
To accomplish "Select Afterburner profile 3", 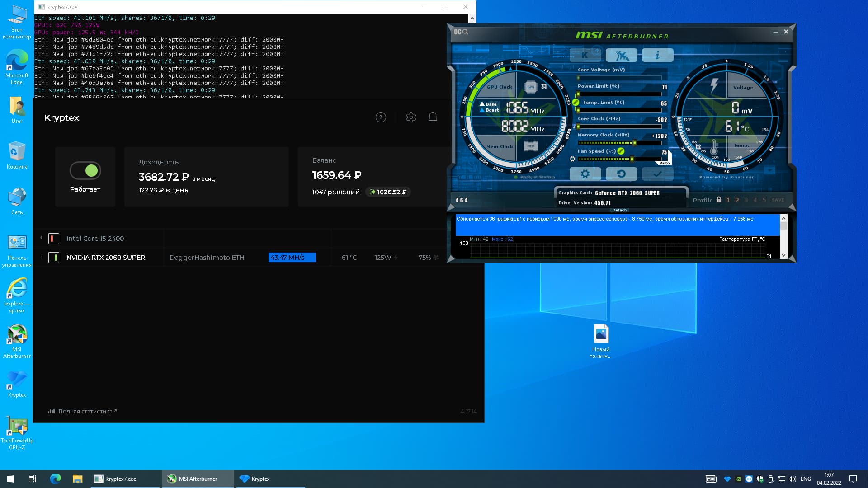I will (746, 200).
